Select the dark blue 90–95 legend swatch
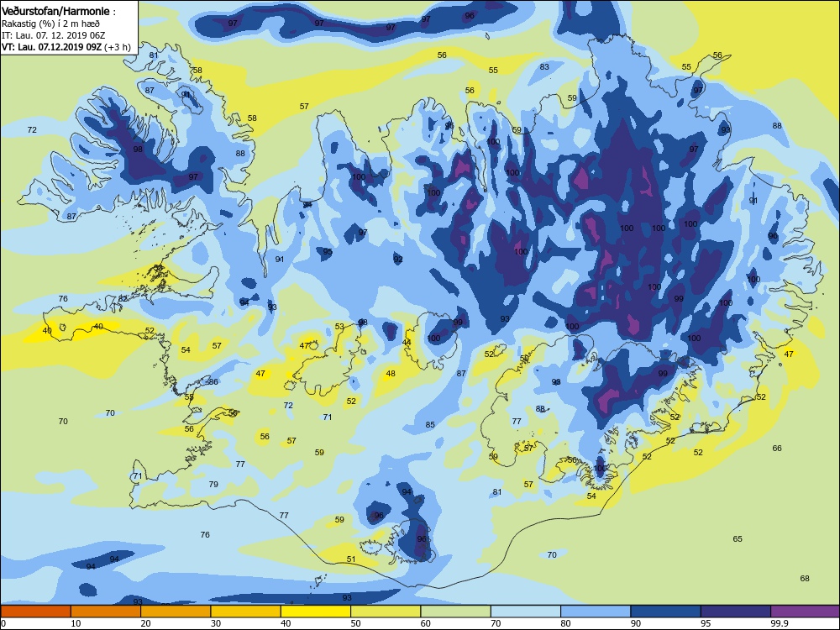The width and height of the screenshot is (840, 630). [x=666, y=612]
